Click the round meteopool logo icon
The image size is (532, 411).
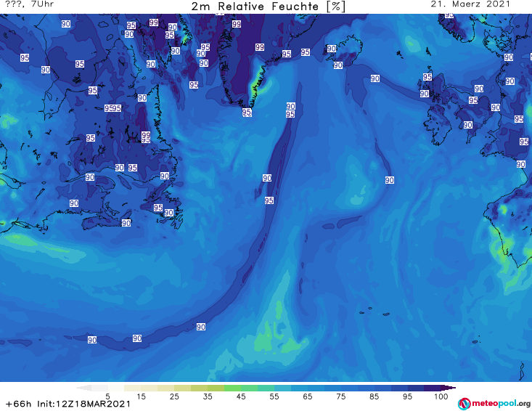coord(464,404)
